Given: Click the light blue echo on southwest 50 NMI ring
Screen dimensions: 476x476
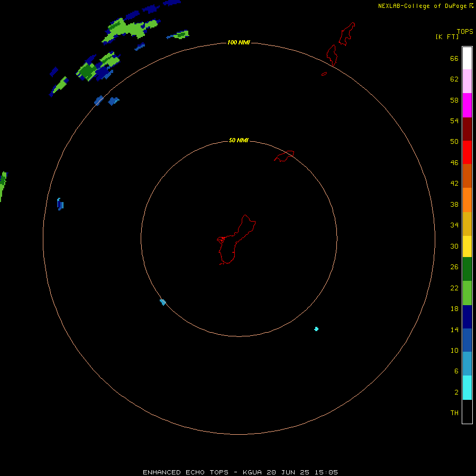Looking at the screenshot, I should [x=163, y=302].
